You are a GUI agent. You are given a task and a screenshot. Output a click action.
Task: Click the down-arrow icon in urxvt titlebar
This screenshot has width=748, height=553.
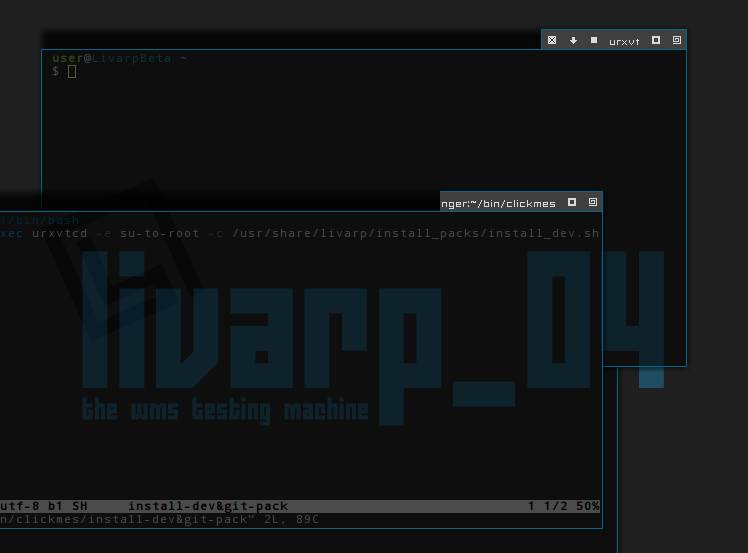point(573,41)
